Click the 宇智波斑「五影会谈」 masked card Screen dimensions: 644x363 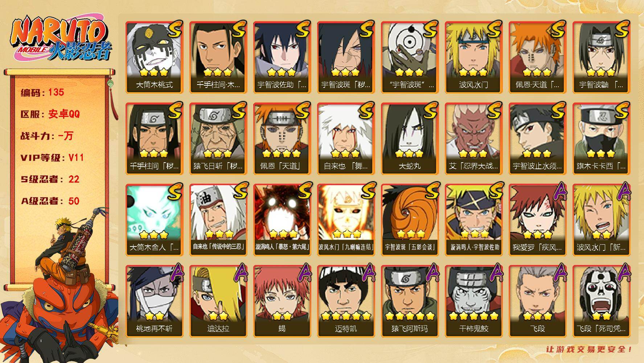click(x=410, y=220)
